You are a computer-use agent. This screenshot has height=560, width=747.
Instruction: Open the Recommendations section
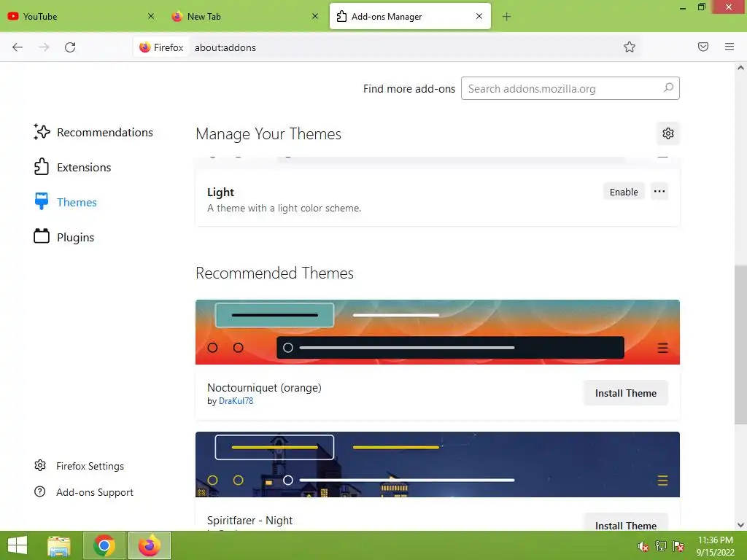tap(93, 133)
